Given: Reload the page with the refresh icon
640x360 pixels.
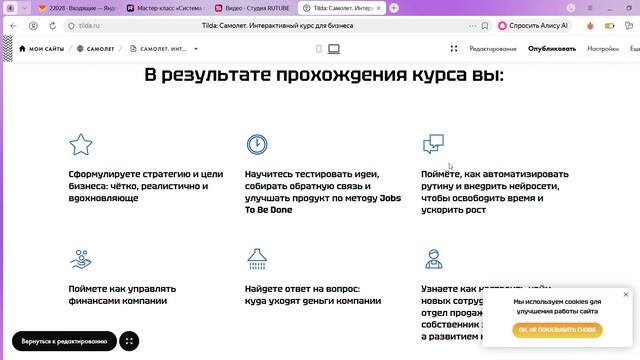Looking at the screenshot, I should (53, 26).
